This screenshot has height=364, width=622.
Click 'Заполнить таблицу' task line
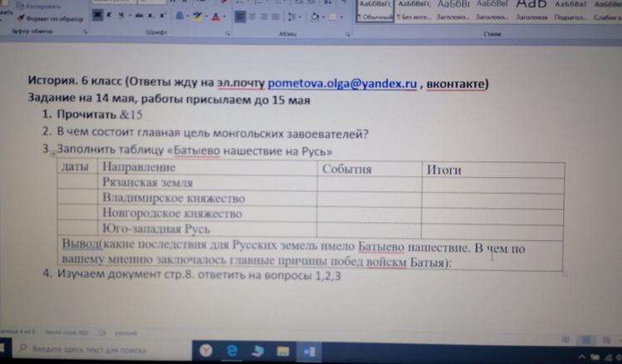195,150
